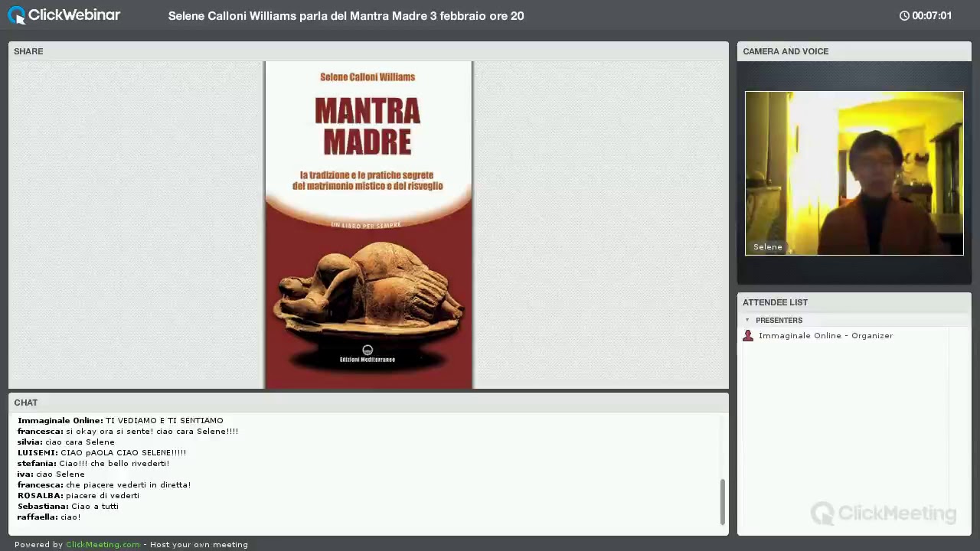980x551 pixels.
Task: Click the Selene webcam video feed
Action: tap(854, 173)
